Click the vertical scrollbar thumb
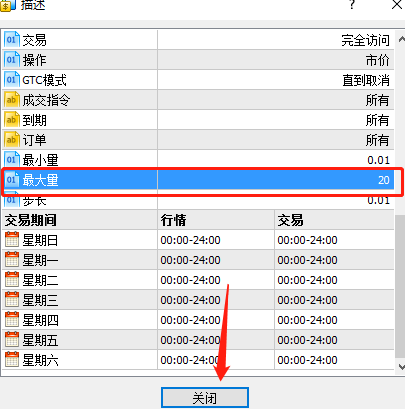The image size is (405, 409). coord(400,287)
